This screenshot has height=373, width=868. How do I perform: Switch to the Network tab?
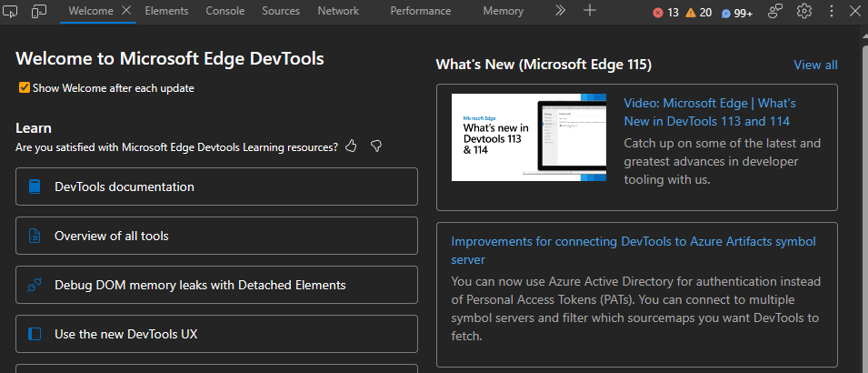(338, 11)
